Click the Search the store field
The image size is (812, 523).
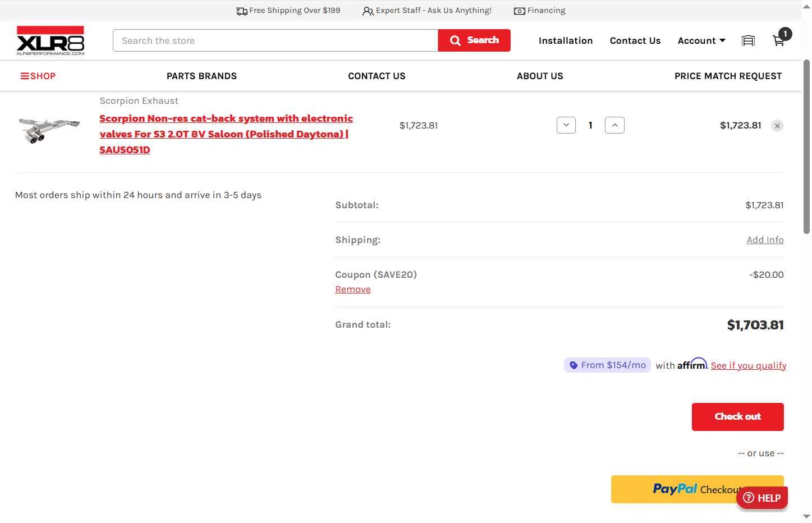(x=276, y=40)
